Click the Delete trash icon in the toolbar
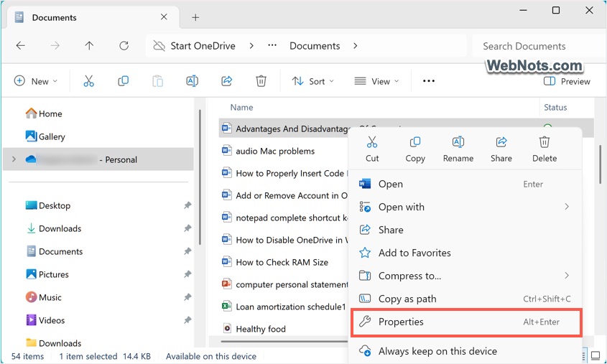 [x=261, y=81]
